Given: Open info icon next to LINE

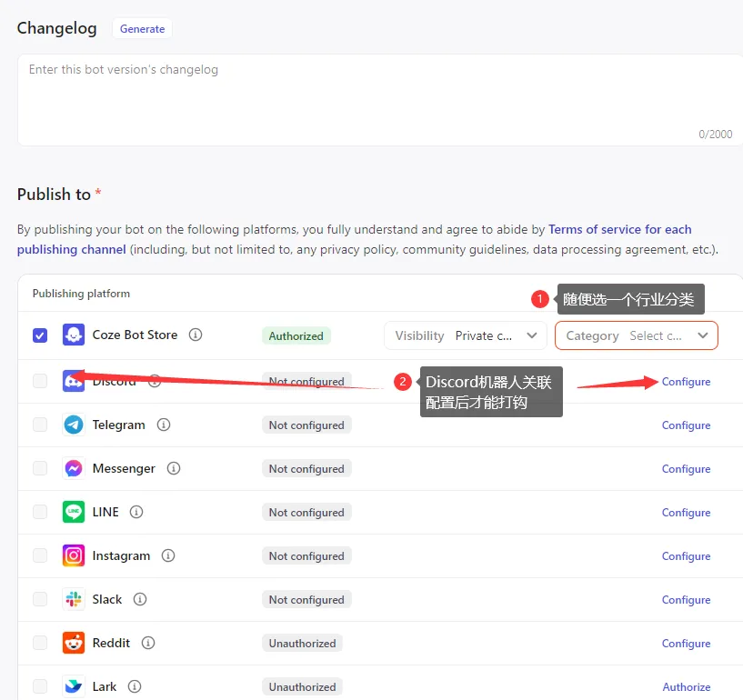Looking at the screenshot, I should pyautogui.click(x=136, y=512).
